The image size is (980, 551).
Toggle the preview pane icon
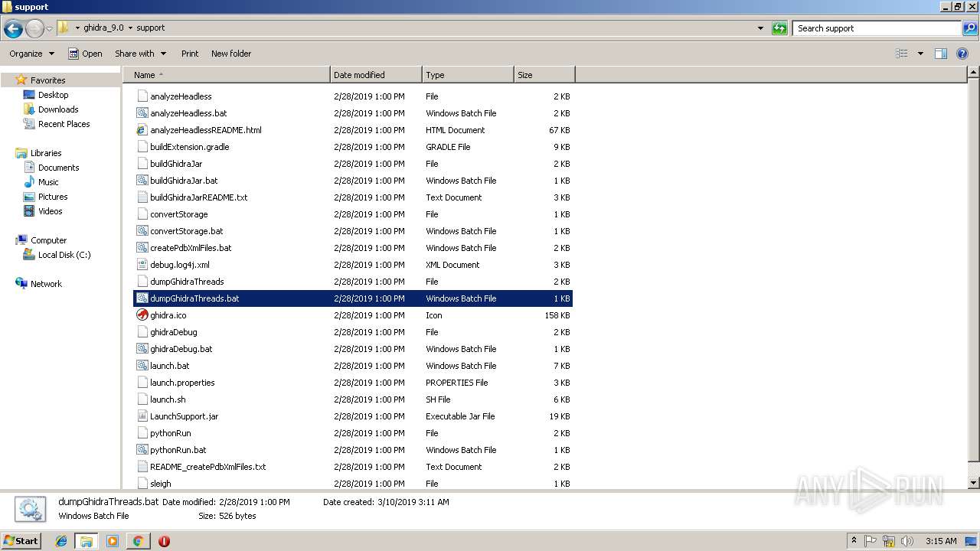[941, 54]
